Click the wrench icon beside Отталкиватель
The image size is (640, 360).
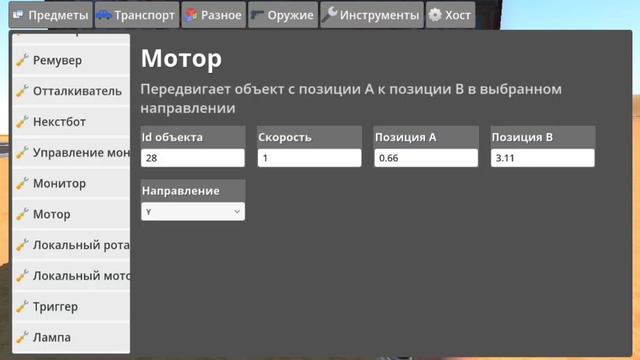click(x=22, y=91)
